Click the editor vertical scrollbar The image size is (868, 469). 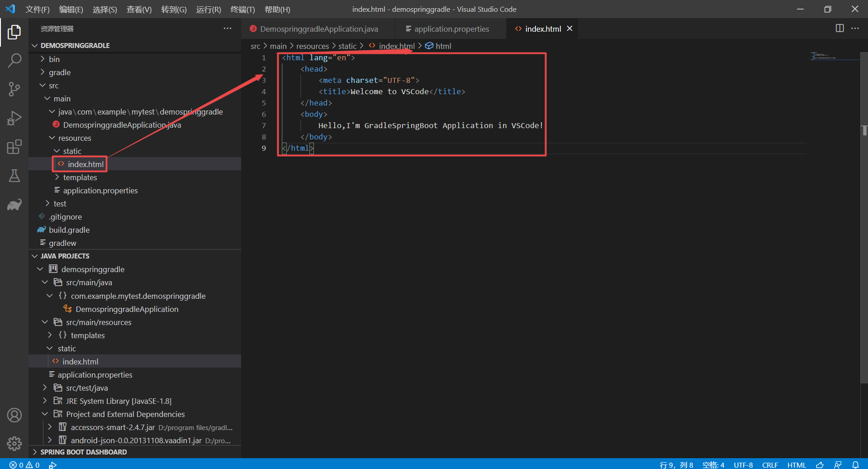(x=864, y=217)
